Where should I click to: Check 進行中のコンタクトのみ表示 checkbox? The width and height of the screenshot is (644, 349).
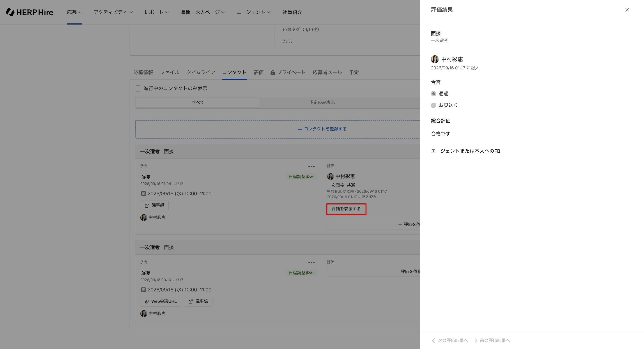coord(138,88)
